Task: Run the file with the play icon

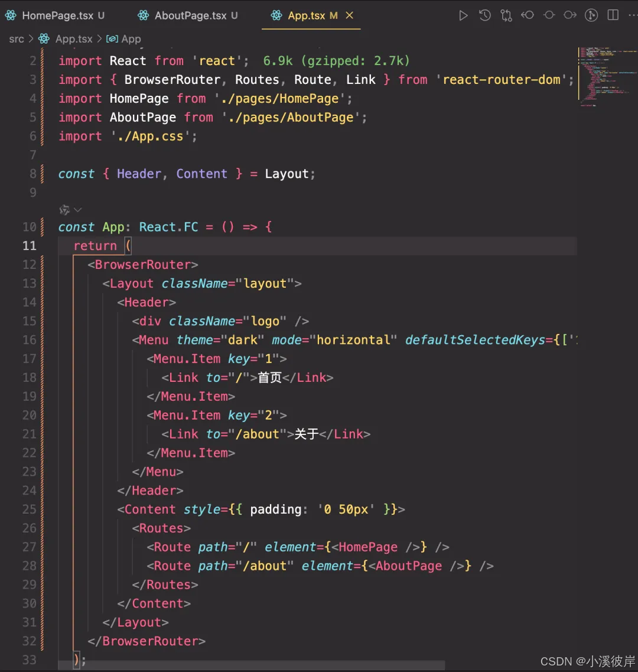Action: click(463, 16)
